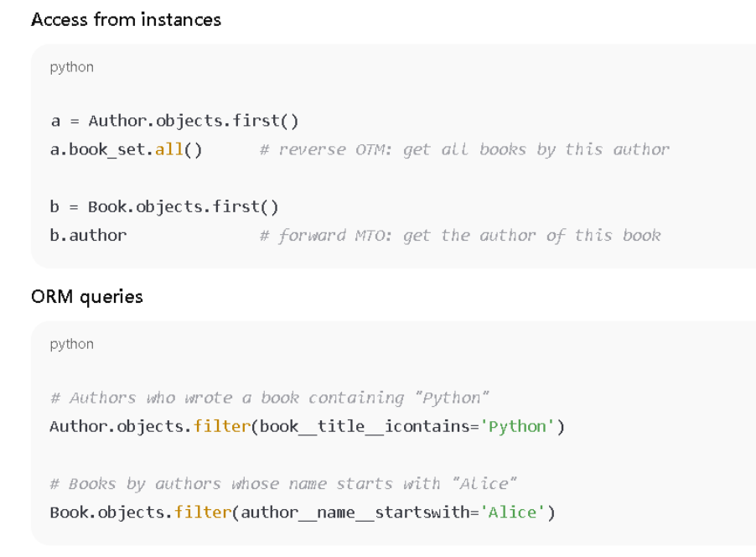Click the python label of first code block
The image size is (756, 557).
(x=72, y=67)
